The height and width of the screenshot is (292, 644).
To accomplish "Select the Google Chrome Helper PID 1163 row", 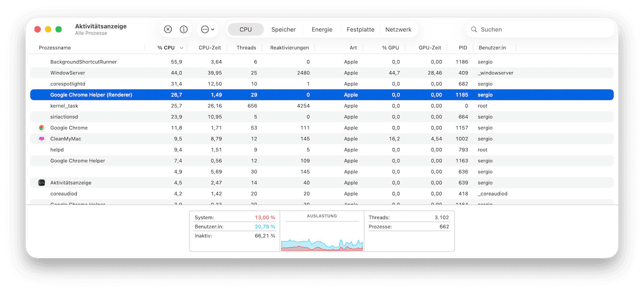I will click(x=322, y=161).
